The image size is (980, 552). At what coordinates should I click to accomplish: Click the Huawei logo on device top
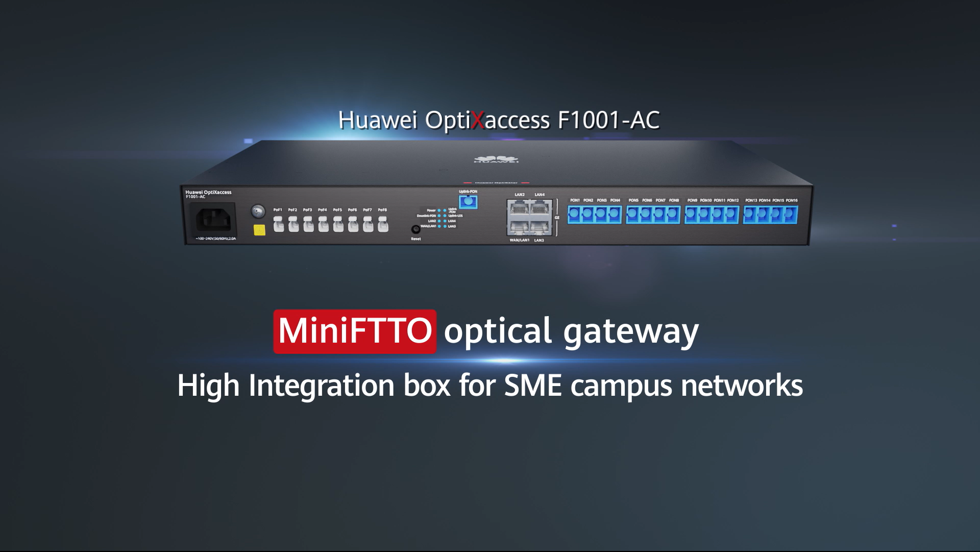tap(496, 159)
